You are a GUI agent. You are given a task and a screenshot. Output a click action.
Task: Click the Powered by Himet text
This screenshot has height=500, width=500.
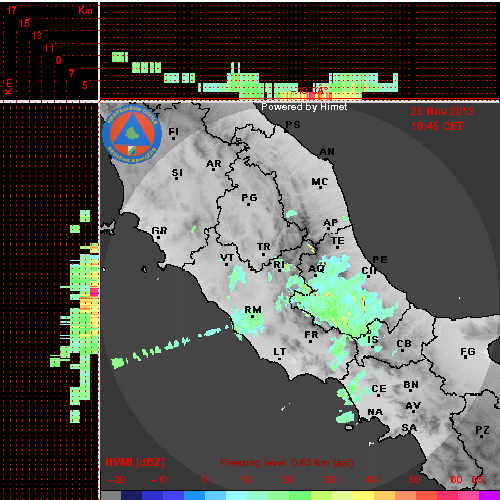304,107
